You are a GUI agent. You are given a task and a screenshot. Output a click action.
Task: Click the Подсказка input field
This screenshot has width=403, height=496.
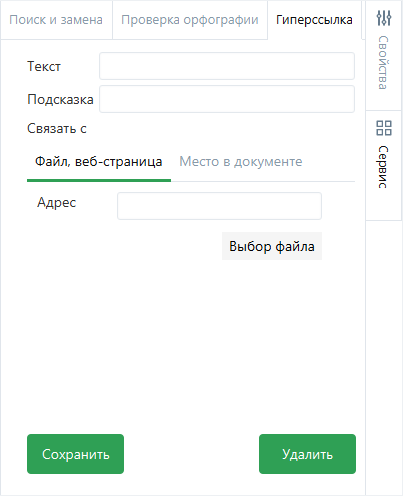click(x=227, y=99)
